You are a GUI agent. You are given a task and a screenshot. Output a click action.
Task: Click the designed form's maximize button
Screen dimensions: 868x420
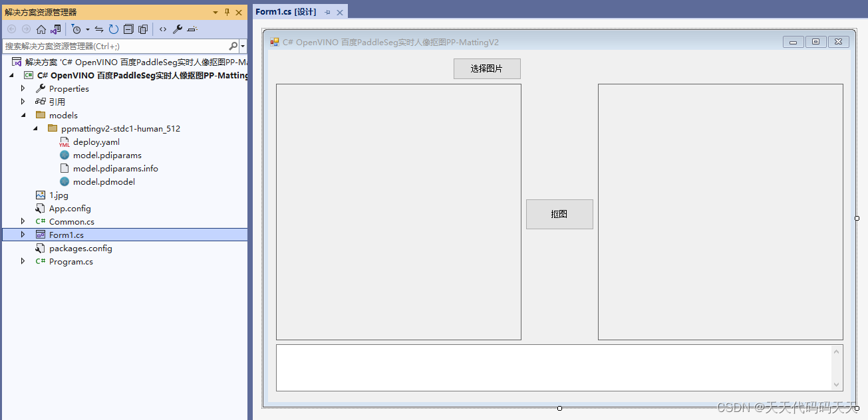tap(815, 42)
